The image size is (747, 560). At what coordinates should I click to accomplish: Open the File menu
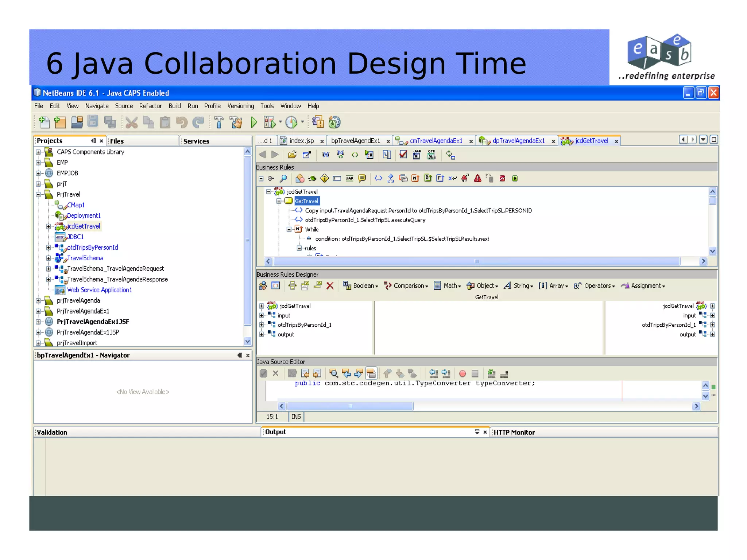(39, 106)
